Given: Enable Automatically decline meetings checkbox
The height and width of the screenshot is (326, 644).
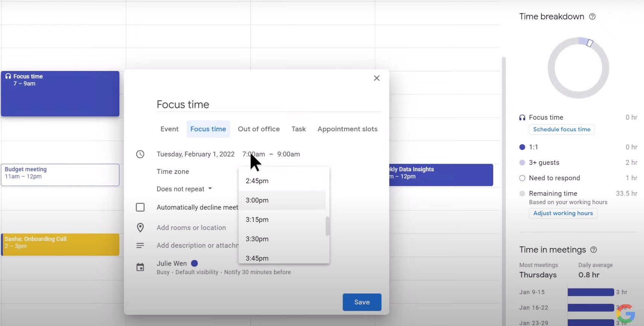Looking at the screenshot, I should pyautogui.click(x=140, y=207).
